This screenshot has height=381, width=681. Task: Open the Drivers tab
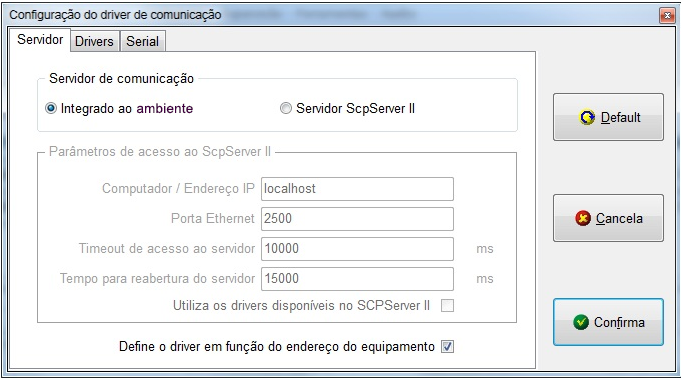coord(94,41)
